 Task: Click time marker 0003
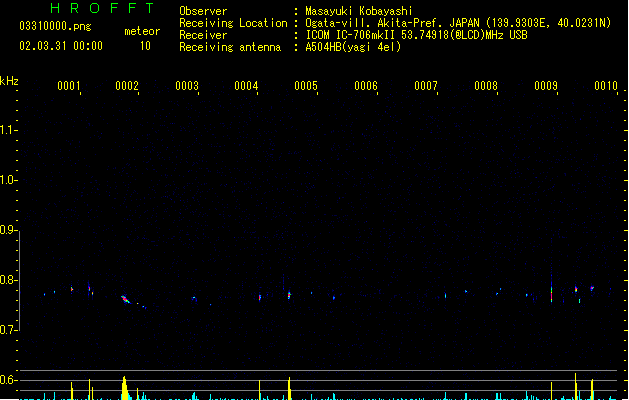(187, 85)
